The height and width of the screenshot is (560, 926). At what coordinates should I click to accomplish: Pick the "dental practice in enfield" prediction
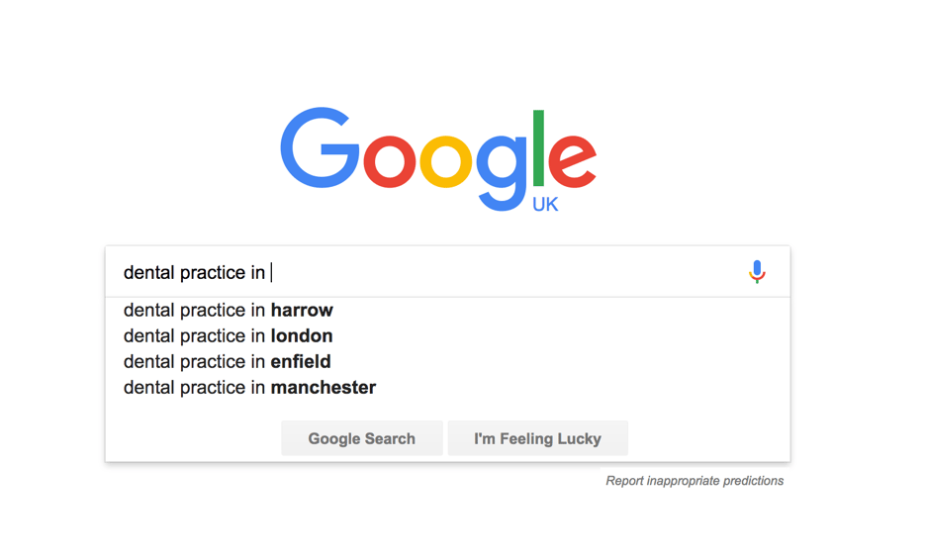pos(228,361)
